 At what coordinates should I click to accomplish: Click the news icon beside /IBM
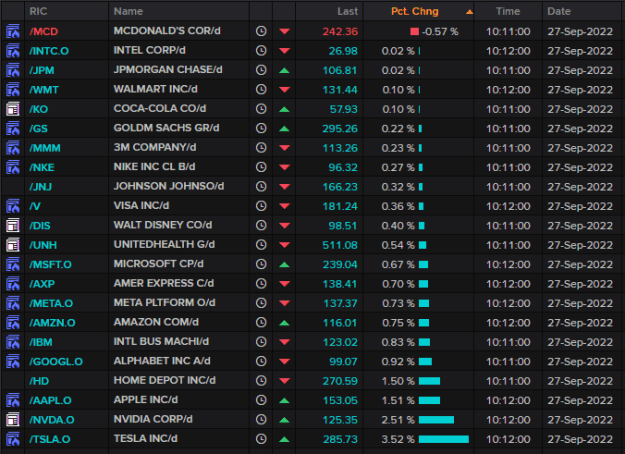pyautogui.click(x=13, y=342)
